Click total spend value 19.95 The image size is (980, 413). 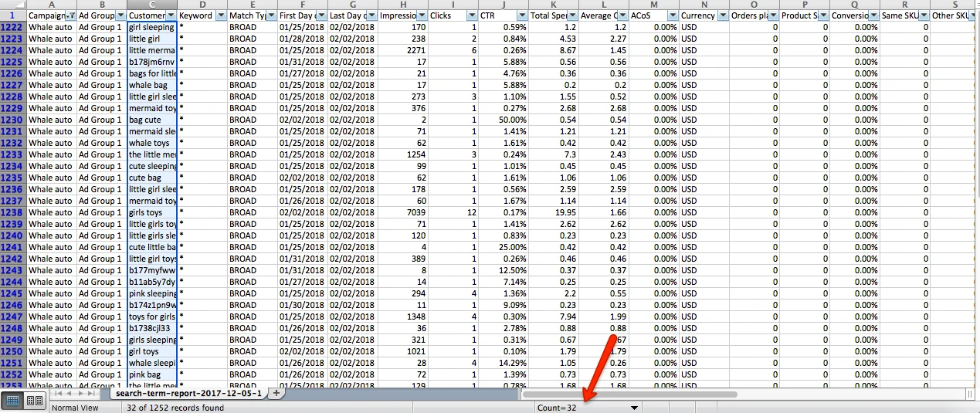point(554,212)
